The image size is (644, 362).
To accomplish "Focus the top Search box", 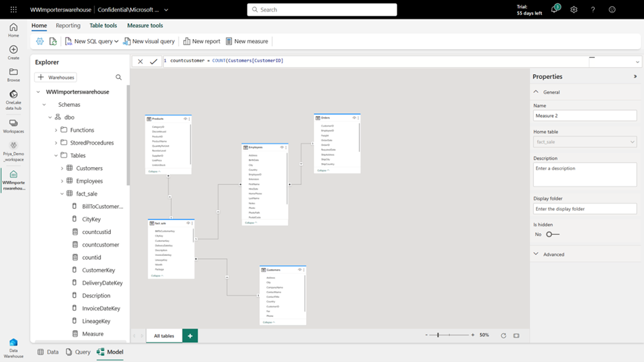I will (322, 9).
